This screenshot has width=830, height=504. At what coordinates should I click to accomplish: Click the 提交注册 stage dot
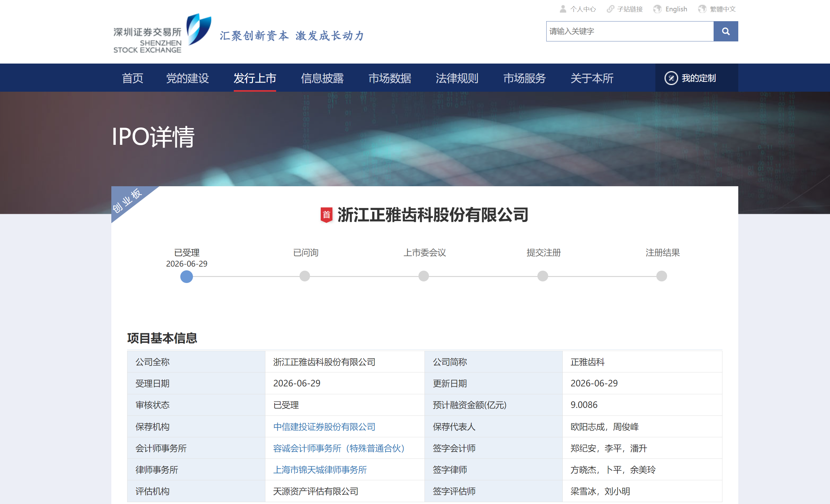tap(543, 276)
